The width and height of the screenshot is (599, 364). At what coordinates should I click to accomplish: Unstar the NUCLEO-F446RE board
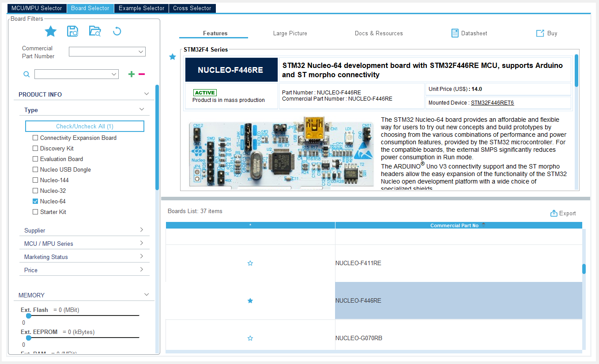250,300
